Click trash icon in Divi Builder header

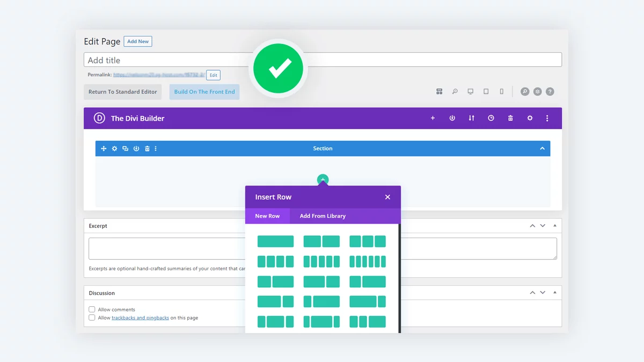coord(510,118)
